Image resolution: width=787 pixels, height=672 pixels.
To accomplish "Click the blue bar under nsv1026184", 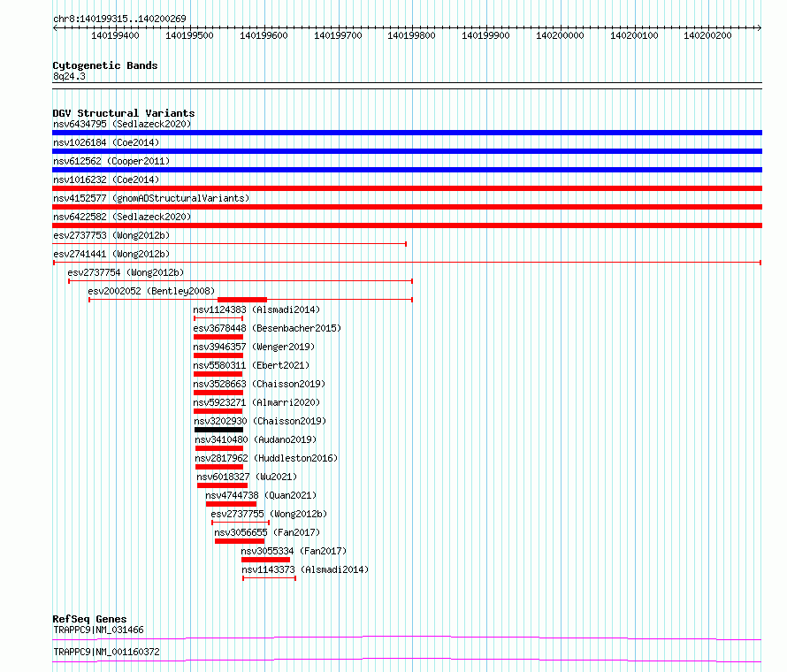I will (x=407, y=151).
